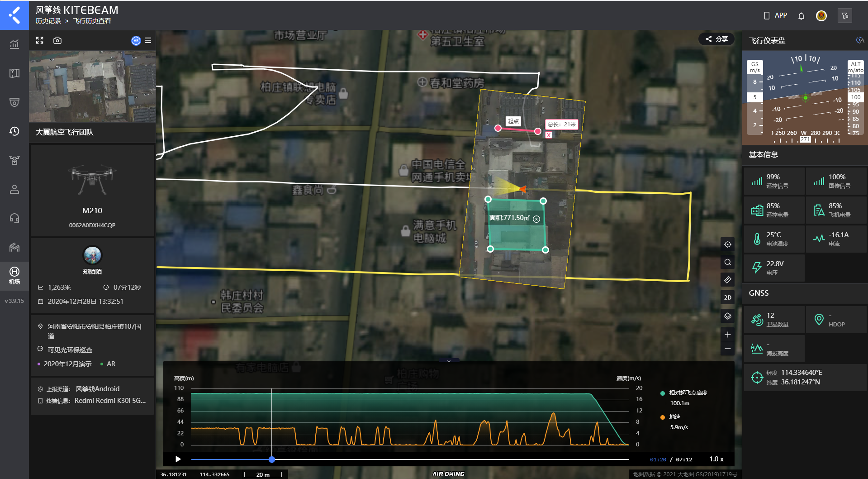Click the HDOP card
The width and height of the screenshot is (868, 479).
point(836,320)
